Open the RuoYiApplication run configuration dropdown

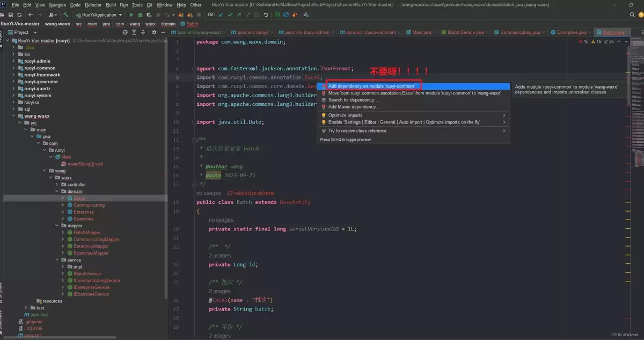coord(99,15)
